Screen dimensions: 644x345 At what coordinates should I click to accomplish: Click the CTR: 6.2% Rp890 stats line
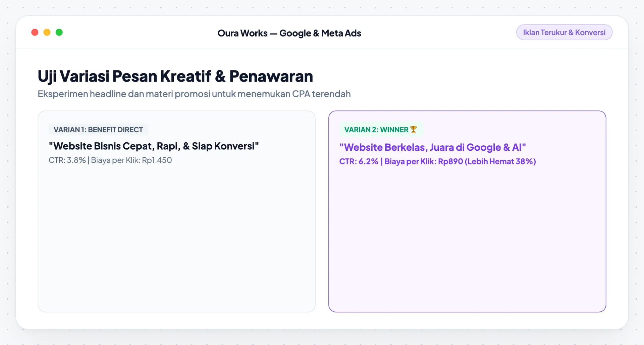pos(437,161)
